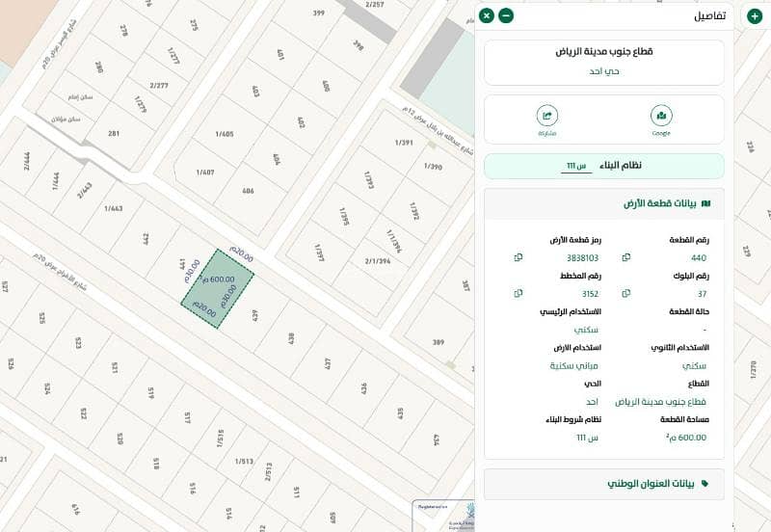This screenshot has width=771, height=532.
Task: Click the share (مشاركة) icon
Action: 547,117
